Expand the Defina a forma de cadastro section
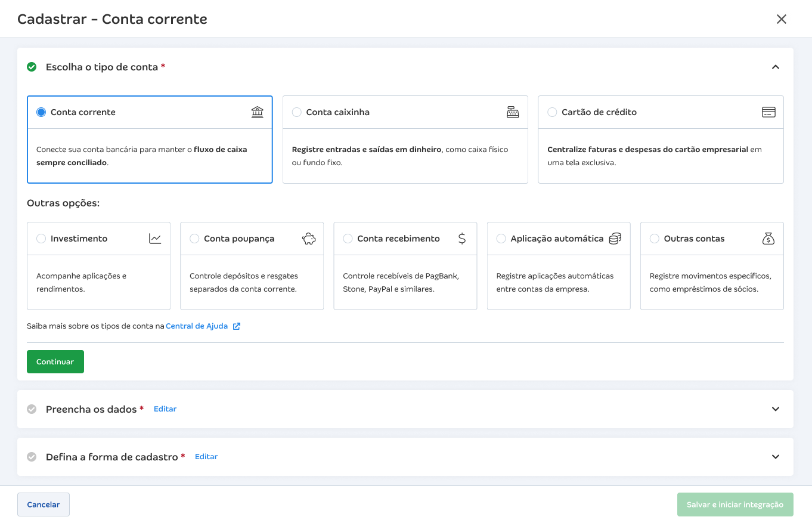812x523 pixels. point(776,457)
